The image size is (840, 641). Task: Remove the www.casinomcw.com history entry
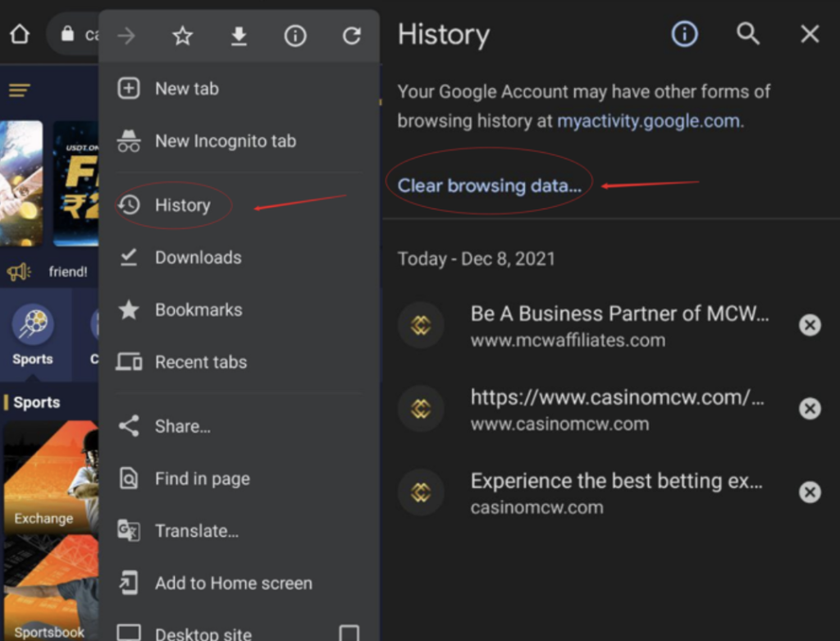pos(810,409)
